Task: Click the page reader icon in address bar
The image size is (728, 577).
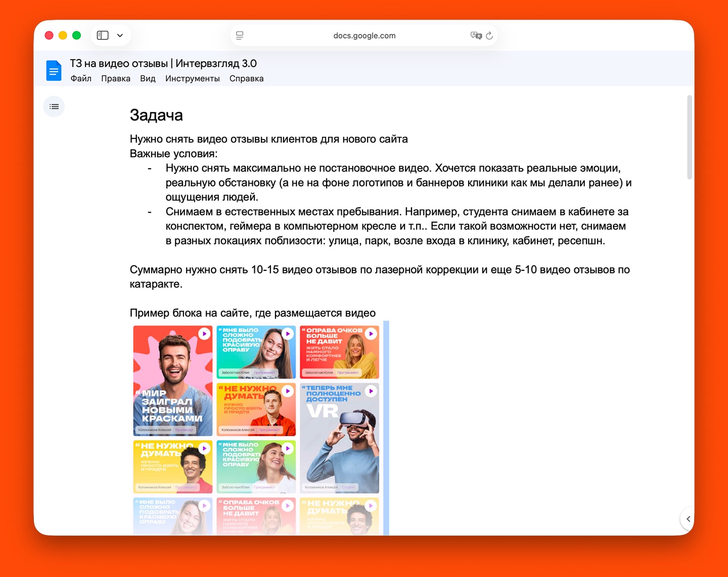Action: click(240, 35)
